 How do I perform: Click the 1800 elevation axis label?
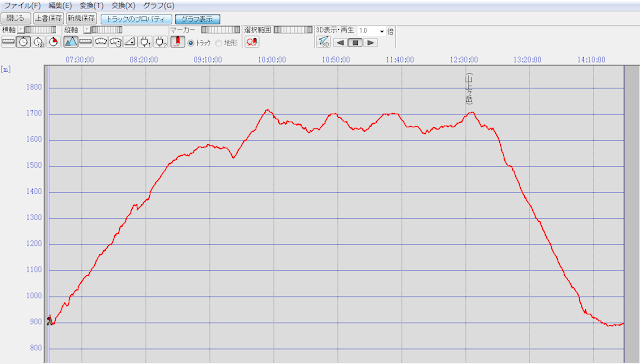pos(34,87)
